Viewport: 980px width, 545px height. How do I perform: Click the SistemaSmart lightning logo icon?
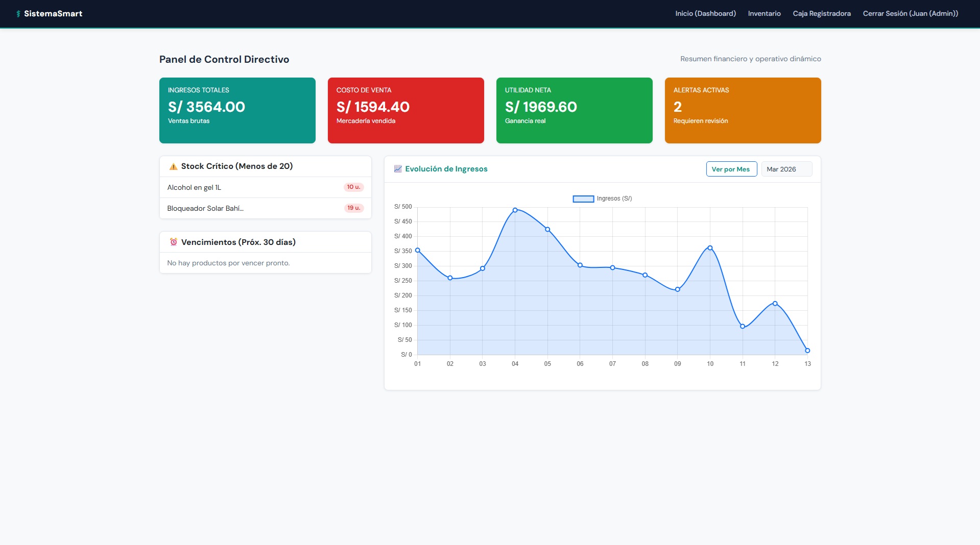pyautogui.click(x=19, y=14)
